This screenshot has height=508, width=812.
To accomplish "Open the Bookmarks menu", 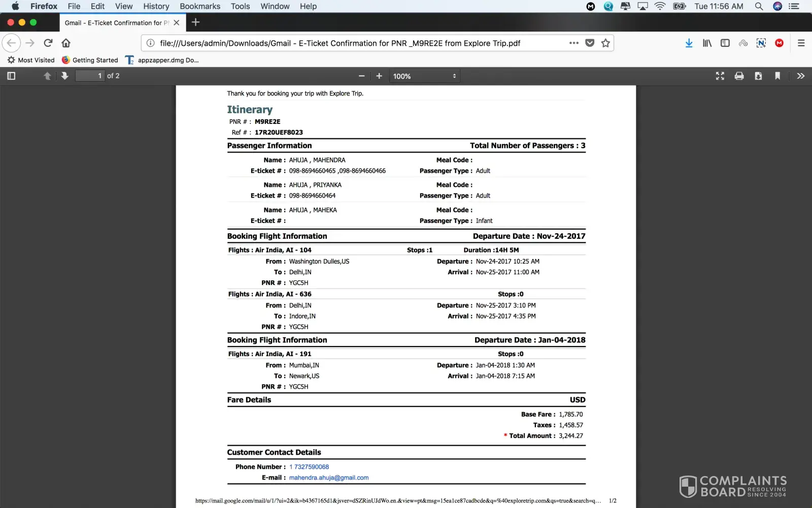I will (200, 6).
